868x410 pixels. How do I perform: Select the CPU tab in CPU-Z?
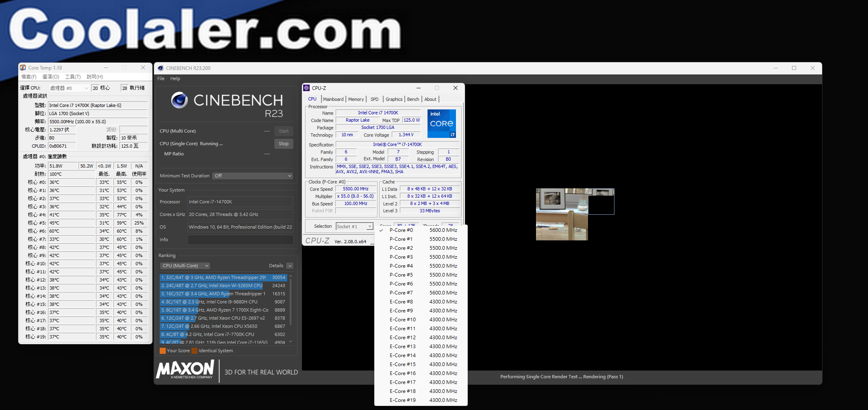point(312,99)
